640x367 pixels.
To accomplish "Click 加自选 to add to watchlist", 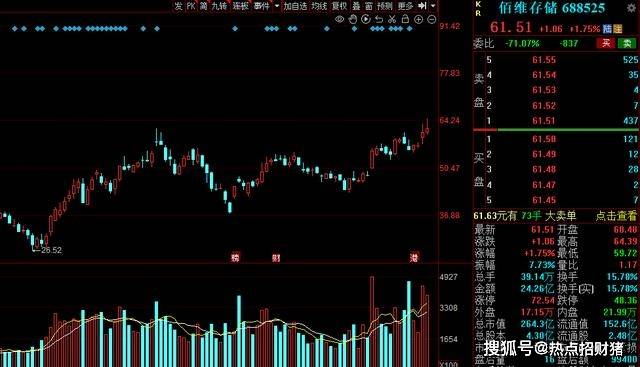I will pyautogui.click(x=295, y=6).
